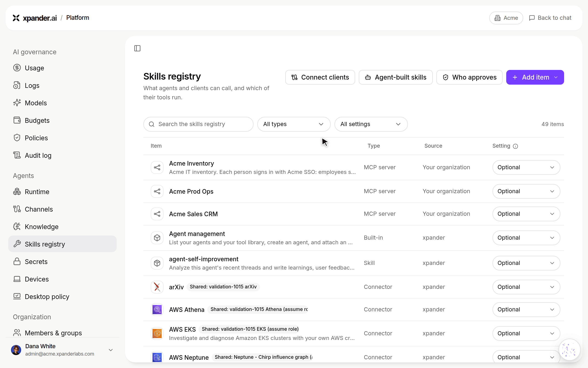
Task: Open the Acme Inventory setting dropdown
Action: pos(526,167)
